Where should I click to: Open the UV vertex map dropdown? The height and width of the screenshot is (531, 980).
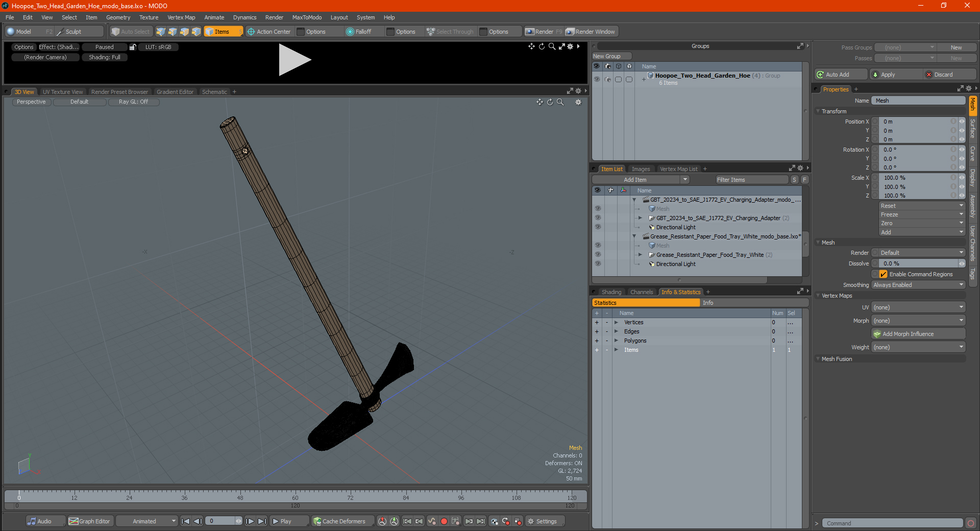point(918,307)
